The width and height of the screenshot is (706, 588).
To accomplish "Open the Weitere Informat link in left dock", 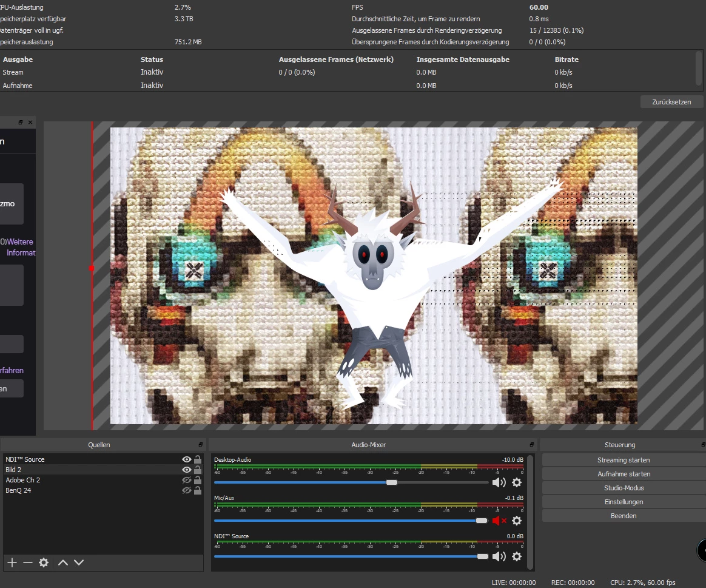I will [21, 247].
